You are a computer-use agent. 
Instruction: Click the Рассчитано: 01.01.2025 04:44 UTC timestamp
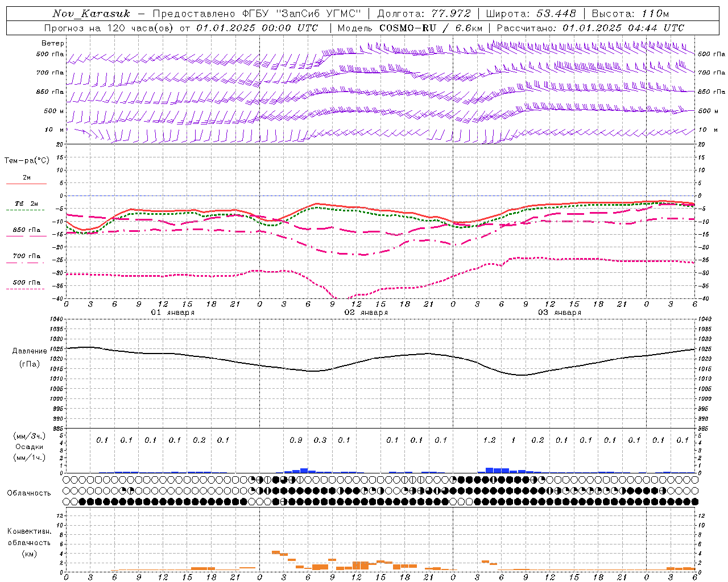pos(590,28)
